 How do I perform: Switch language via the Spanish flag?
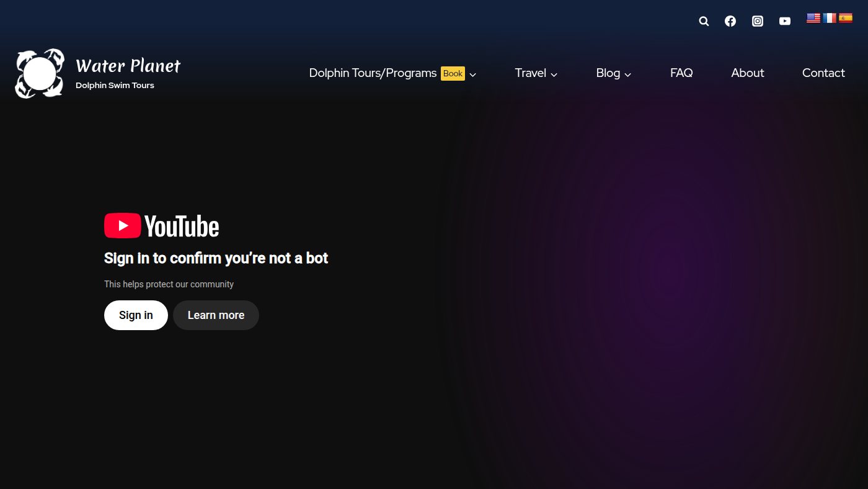[x=846, y=18]
